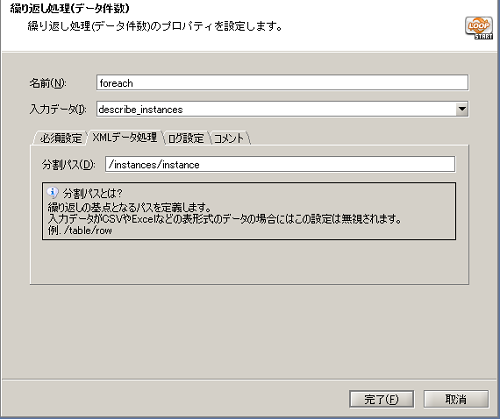Image resolution: width=500 pixels, height=419 pixels.
Task: Switch to the 必須設定 tab
Action: [61, 138]
